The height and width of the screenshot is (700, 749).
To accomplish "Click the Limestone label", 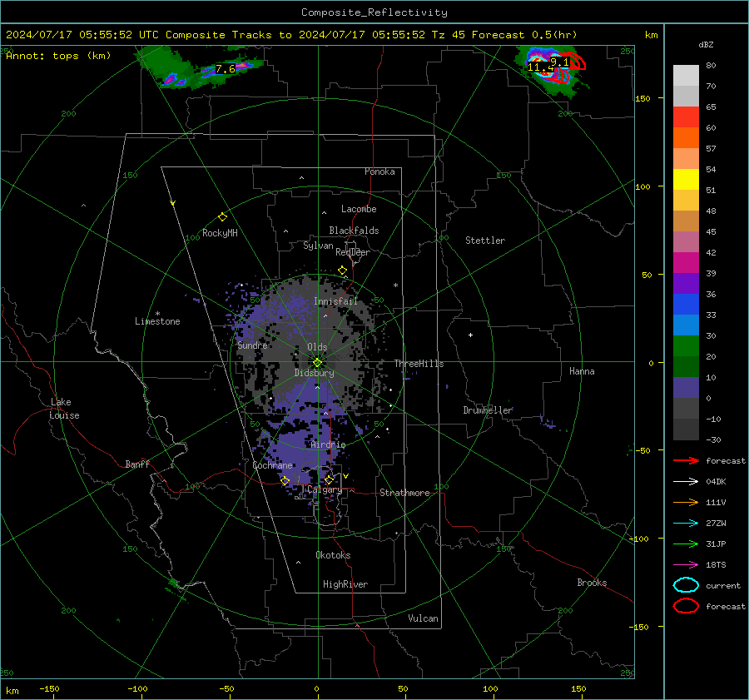I will click(157, 321).
